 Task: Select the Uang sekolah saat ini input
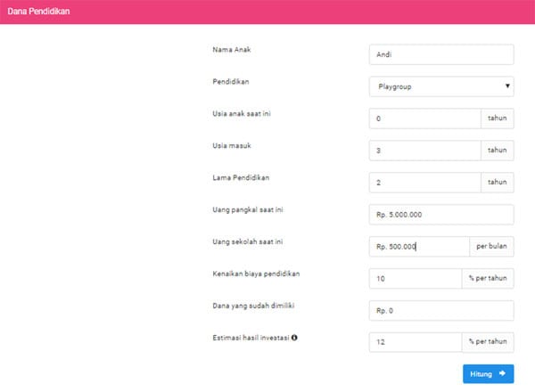click(x=419, y=247)
